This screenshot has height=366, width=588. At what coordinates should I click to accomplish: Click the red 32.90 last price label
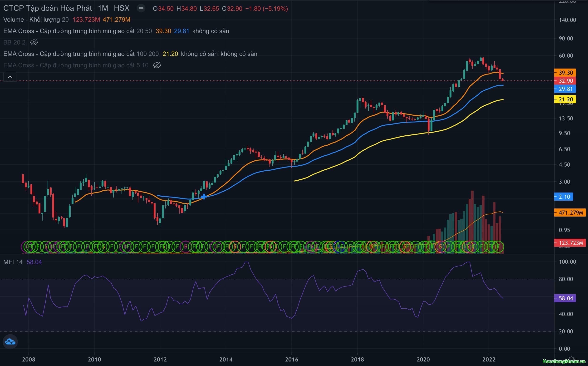tap(565, 81)
